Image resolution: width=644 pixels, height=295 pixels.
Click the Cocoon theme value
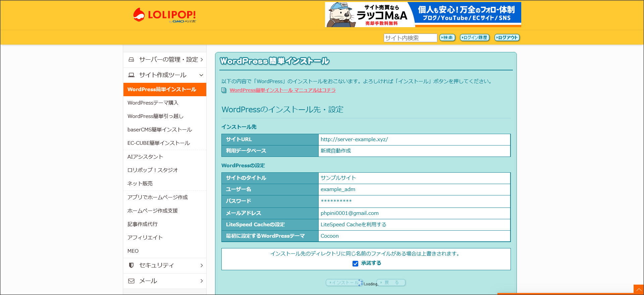coord(330,236)
